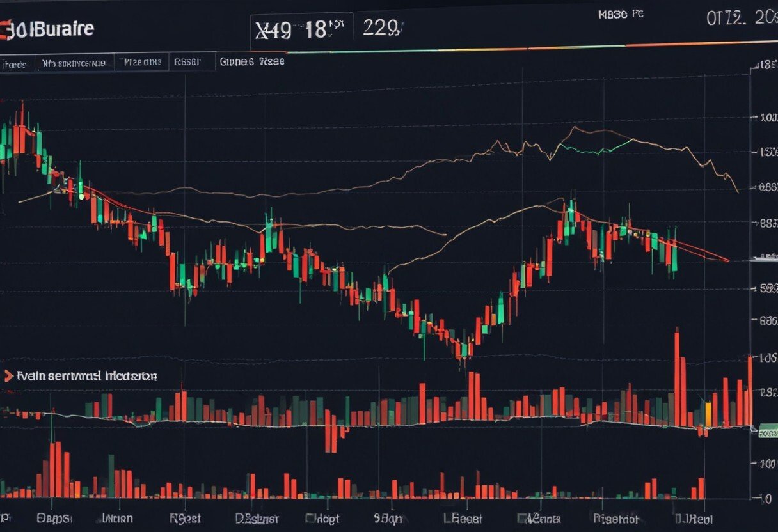Image resolution: width=778 pixels, height=532 pixels.
Task: Open the 'Wb sonrycnsne' tab
Action: pos(74,63)
